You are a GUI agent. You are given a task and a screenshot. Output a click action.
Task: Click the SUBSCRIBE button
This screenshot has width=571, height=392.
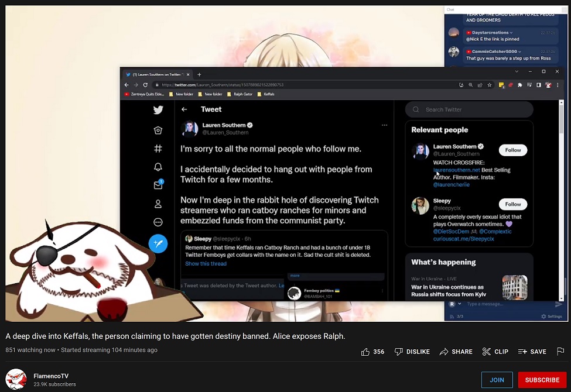pyautogui.click(x=542, y=380)
